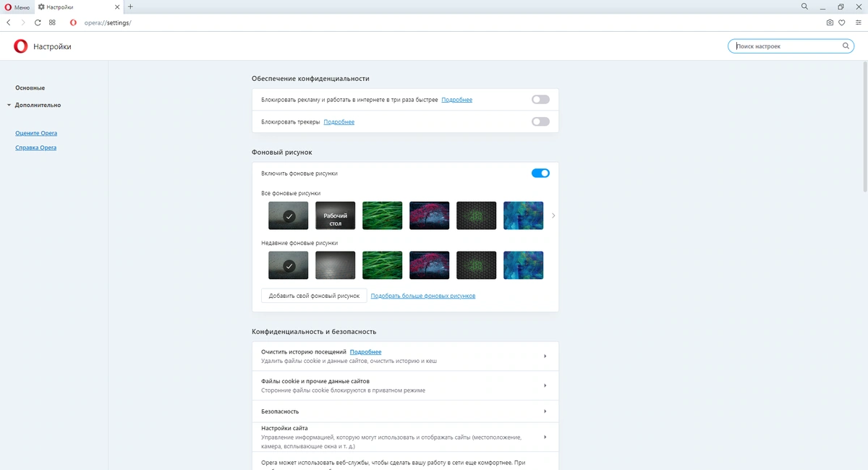The width and height of the screenshot is (868, 470).
Task: Open Подобрать больше фоновых рисунков link
Action: [423, 296]
